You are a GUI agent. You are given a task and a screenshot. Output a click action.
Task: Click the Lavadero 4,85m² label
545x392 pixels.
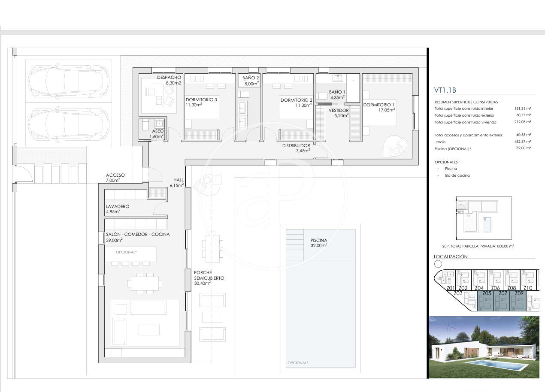coord(118,209)
